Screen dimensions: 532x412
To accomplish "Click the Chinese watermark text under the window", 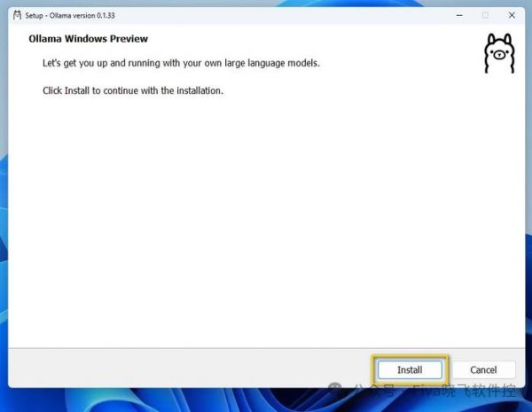I will coord(443,391).
